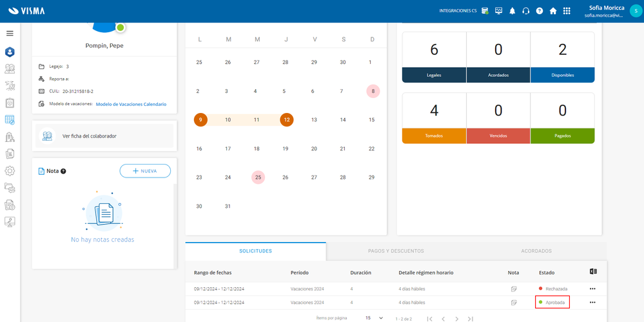Open Ver ficha del colaborador
This screenshot has height=322, width=644.
click(x=104, y=136)
